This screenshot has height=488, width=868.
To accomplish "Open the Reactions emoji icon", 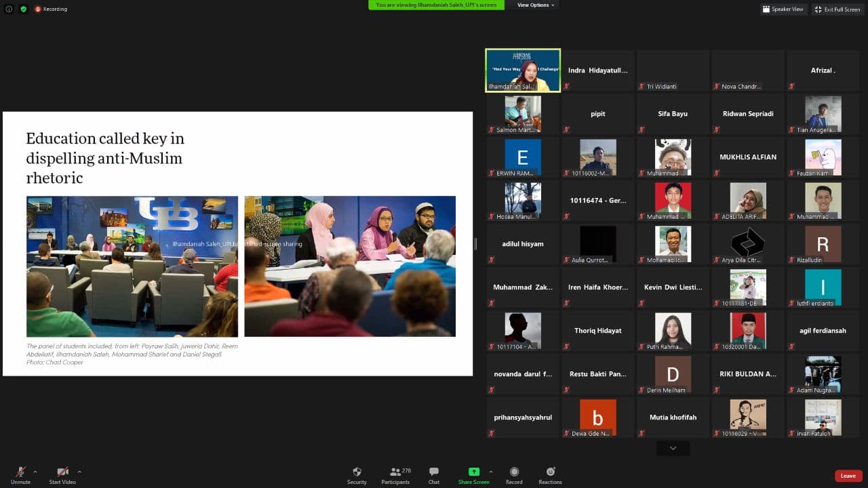I will [x=550, y=472].
